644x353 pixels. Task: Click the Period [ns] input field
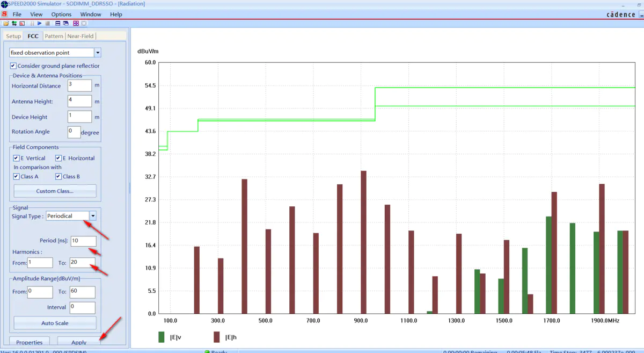pyautogui.click(x=83, y=241)
